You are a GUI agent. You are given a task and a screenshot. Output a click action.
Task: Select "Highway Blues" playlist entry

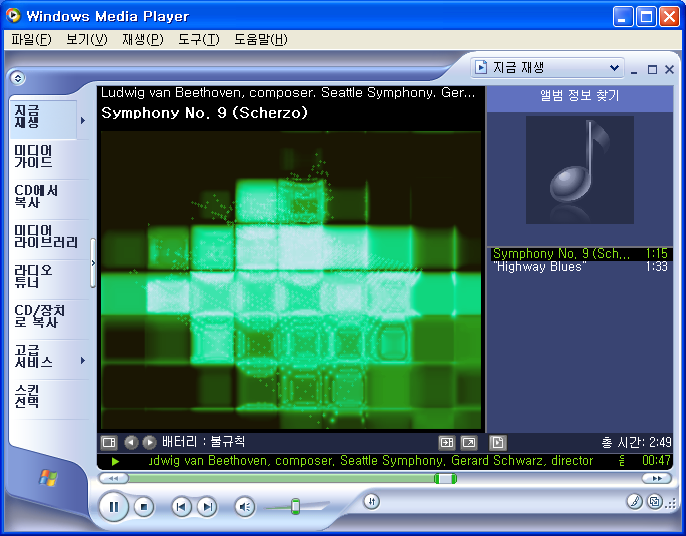click(580, 267)
